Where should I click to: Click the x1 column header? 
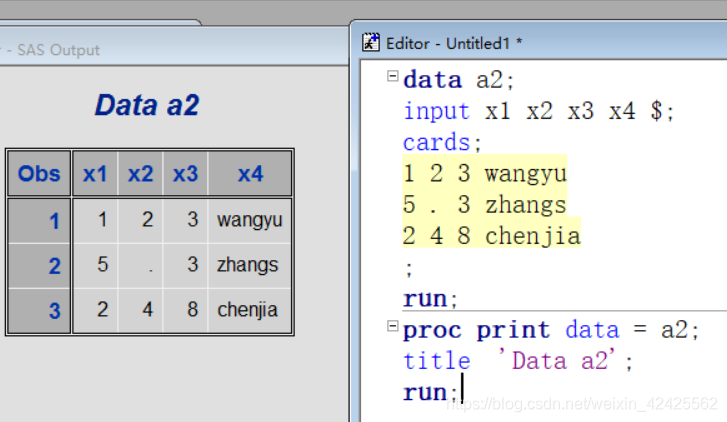[95, 174]
